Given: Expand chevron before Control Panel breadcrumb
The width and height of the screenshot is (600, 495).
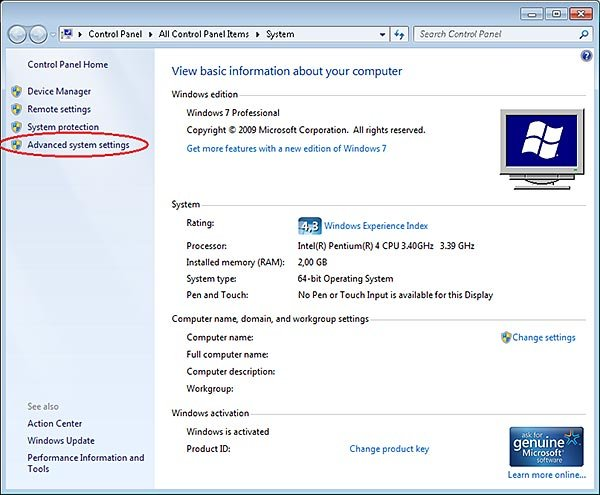Looking at the screenshot, I should (x=80, y=34).
